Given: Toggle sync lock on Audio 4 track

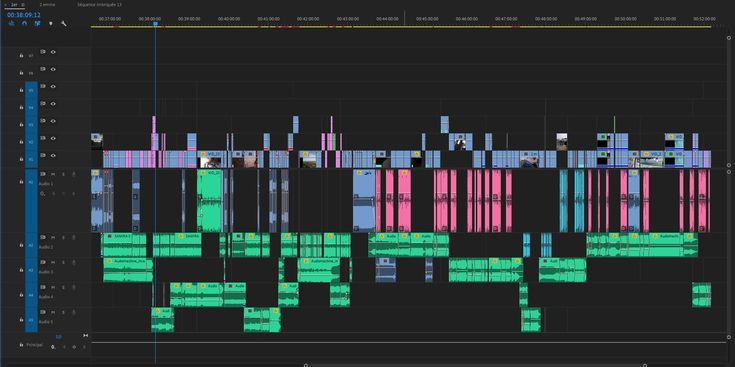Looking at the screenshot, I should coord(43,287).
